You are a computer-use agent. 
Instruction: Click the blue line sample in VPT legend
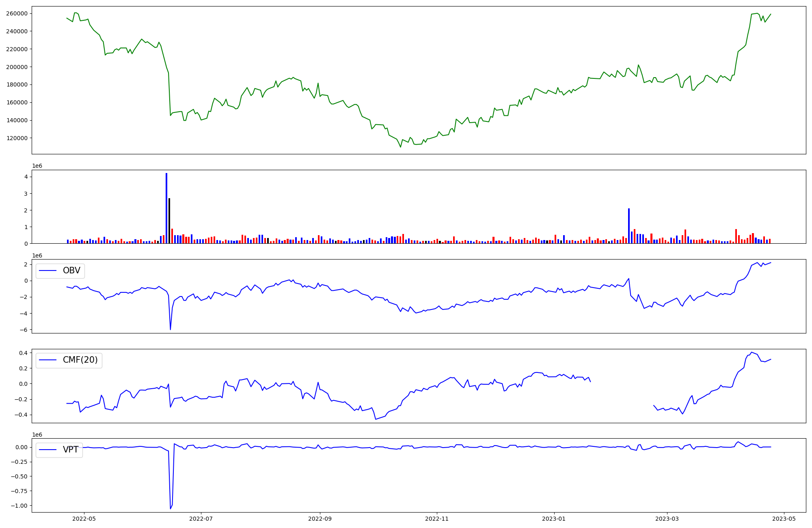[48, 450]
